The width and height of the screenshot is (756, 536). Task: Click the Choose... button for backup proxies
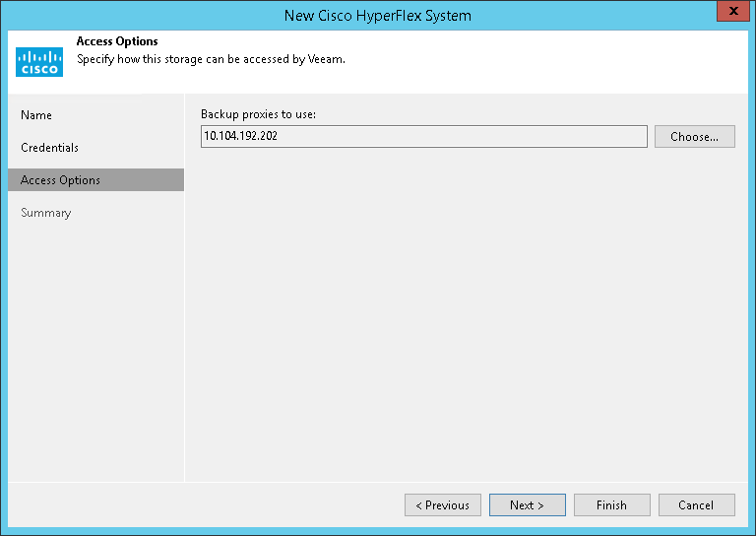click(694, 137)
